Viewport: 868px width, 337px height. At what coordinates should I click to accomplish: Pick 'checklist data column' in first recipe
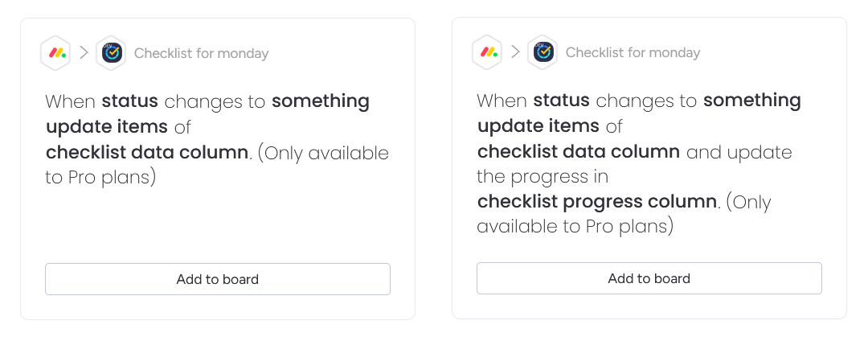(147, 153)
